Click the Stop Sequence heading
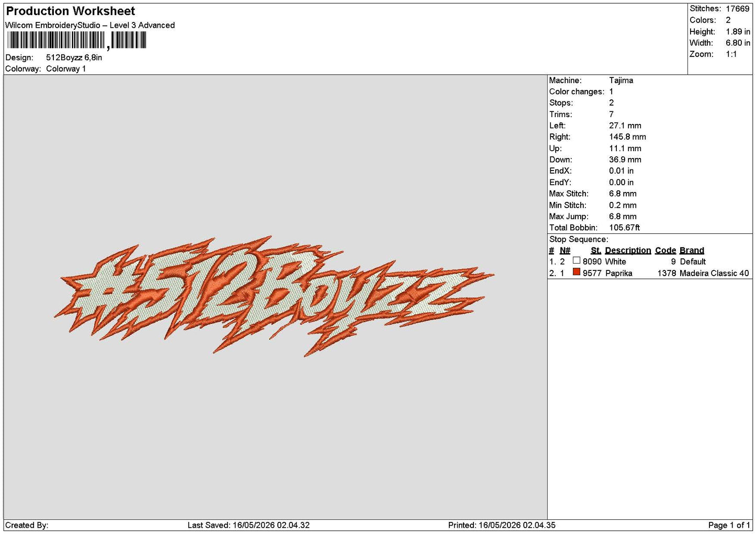This screenshot has width=756, height=534. tap(579, 240)
